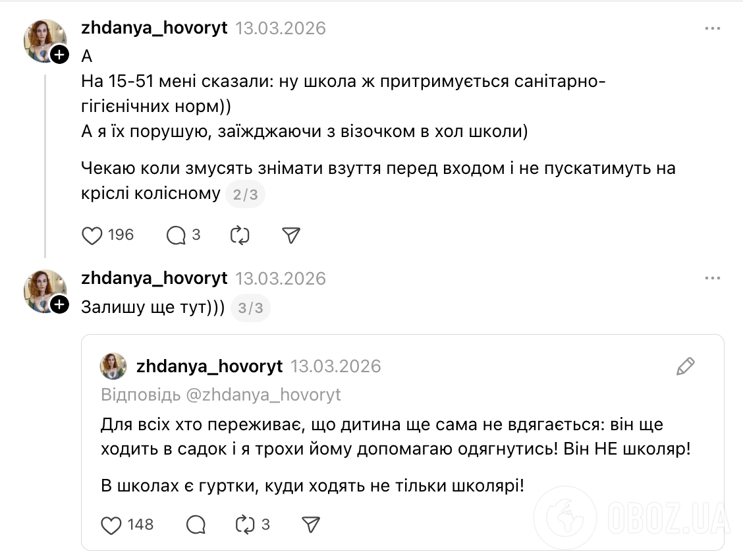The image size is (743, 560).
Task: Open zhdanya_hovoryt profile from first post
Action: [x=153, y=28]
